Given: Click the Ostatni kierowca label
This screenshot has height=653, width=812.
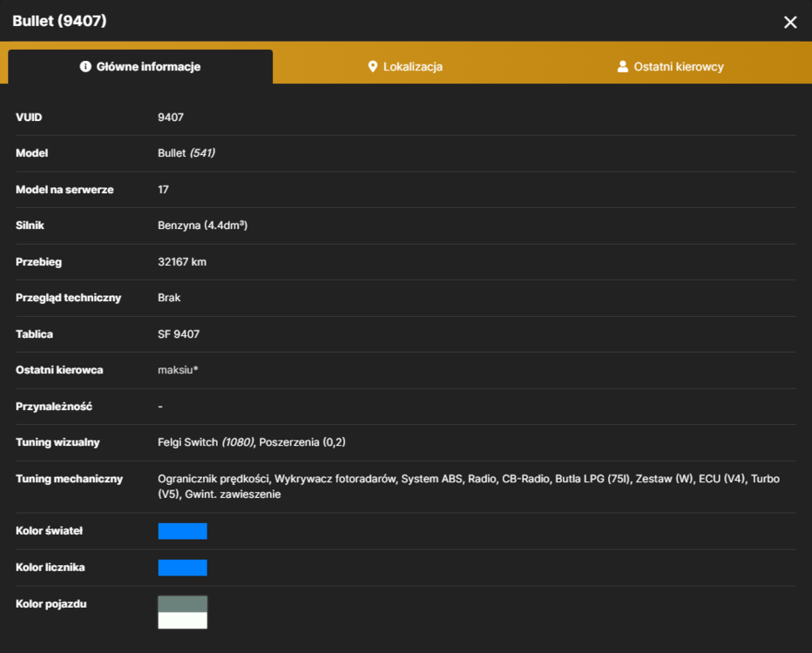Looking at the screenshot, I should (59, 370).
